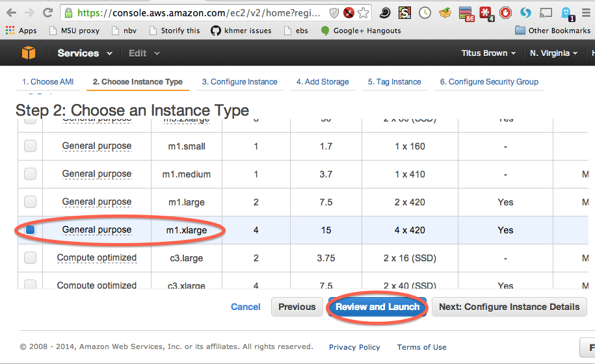
Task: Open the Google+ Hangouts bookmark
Action: click(360, 31)
